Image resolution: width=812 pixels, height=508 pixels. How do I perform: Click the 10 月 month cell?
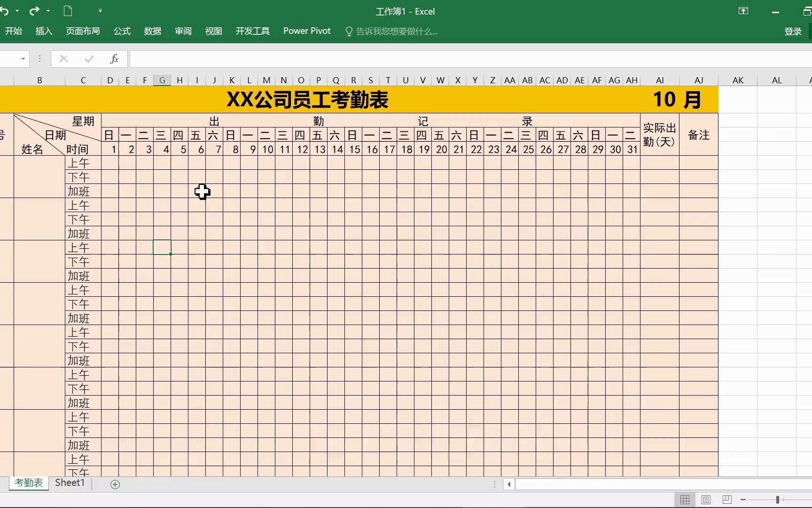(x=677, y=100)
